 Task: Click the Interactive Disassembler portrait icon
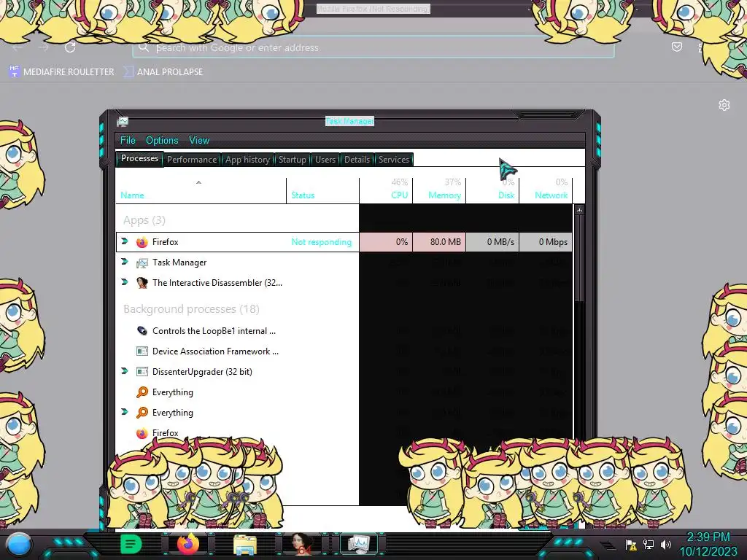[142, 283]
